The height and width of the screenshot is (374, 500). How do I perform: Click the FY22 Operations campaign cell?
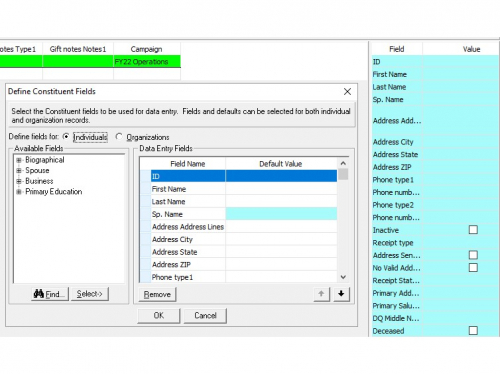pos(147,62)
